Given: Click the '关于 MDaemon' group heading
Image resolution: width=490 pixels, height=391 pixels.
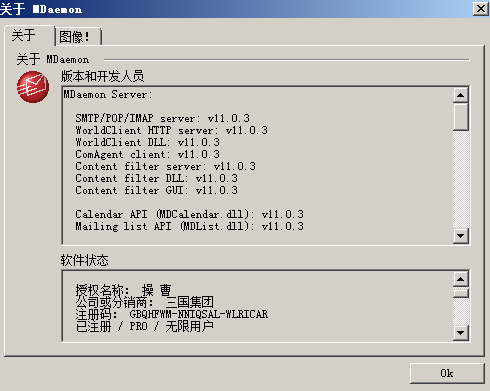Looking at the screenshot, I should tap(53, 60).
